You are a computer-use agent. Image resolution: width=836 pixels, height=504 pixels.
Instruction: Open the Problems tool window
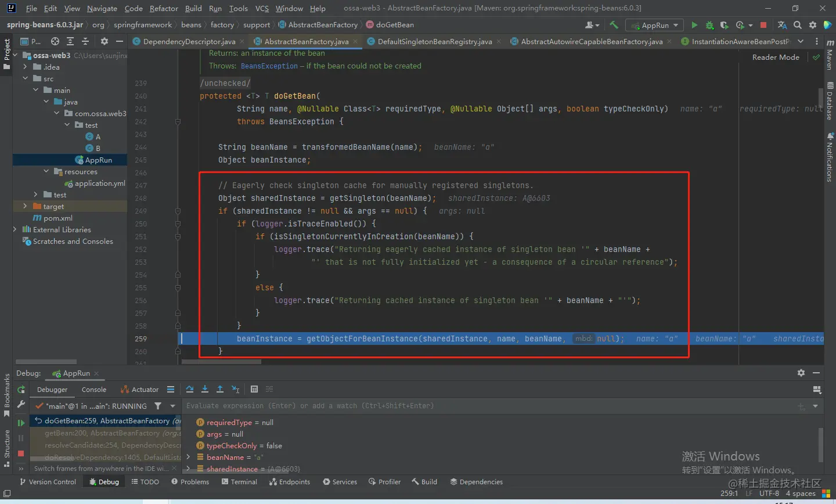point(190,482)
